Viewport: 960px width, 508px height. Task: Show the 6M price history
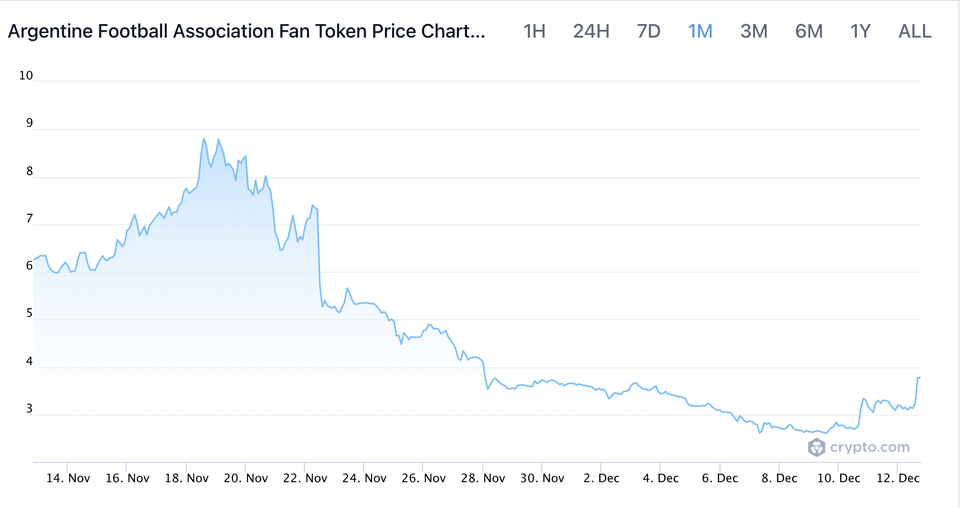809,31
